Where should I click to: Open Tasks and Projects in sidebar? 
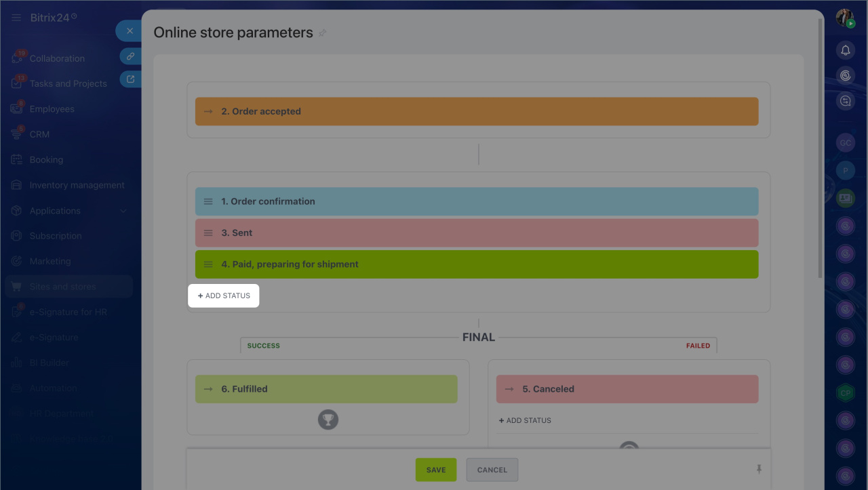click(68, 83)
